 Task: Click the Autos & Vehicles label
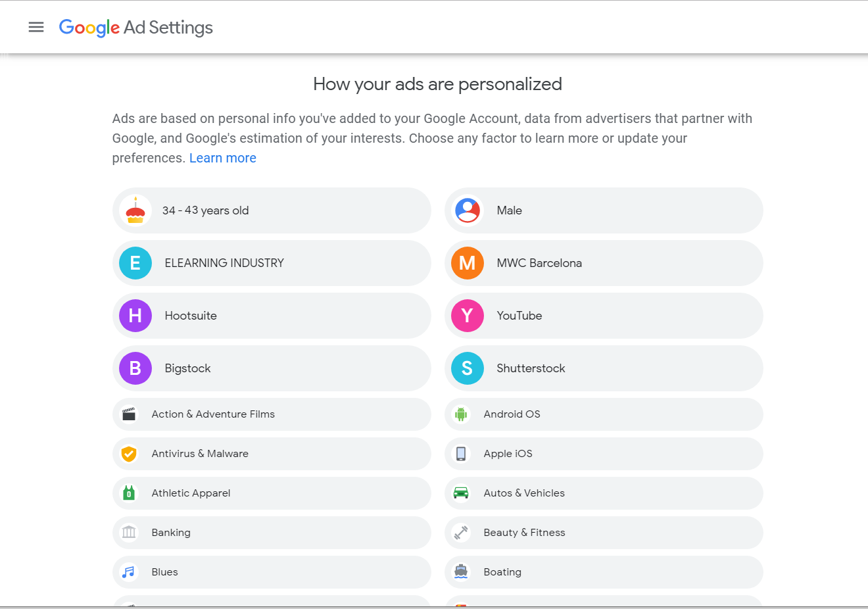524,493
